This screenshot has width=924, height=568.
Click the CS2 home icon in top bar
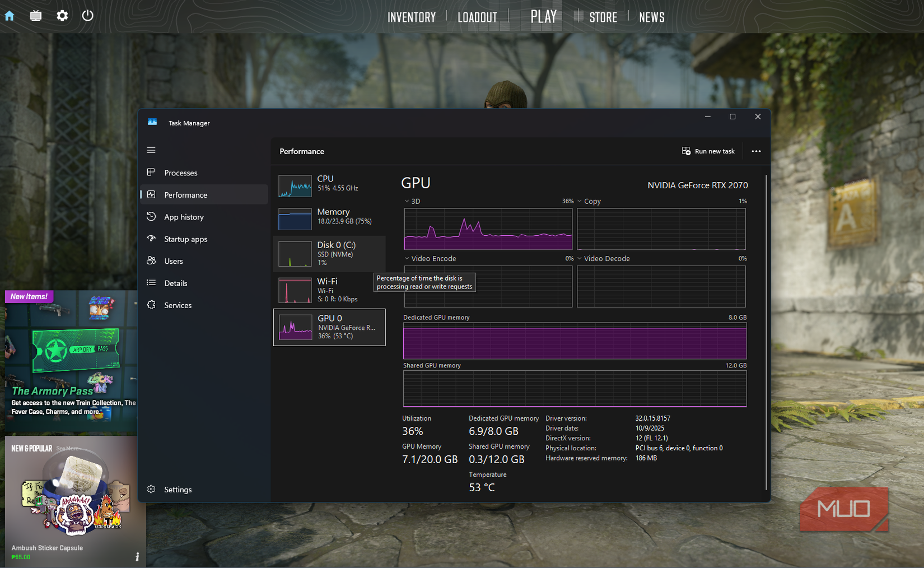[x=9, y=16]
